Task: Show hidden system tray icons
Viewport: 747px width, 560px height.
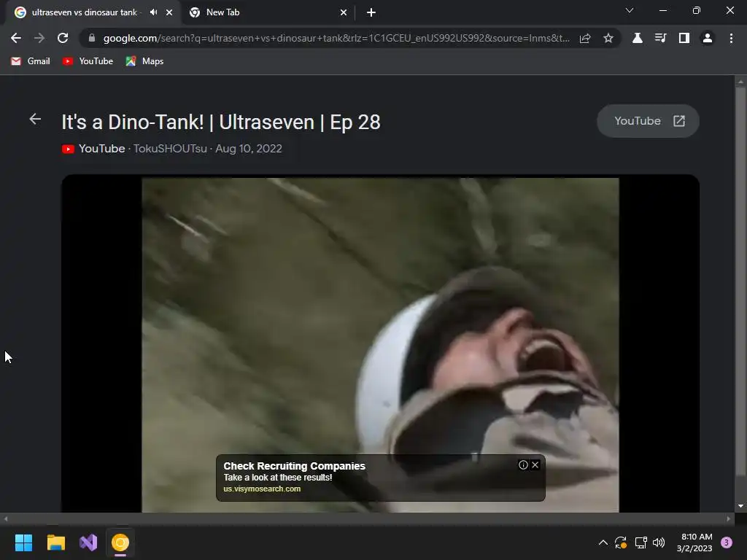Action: pos(603,542)
